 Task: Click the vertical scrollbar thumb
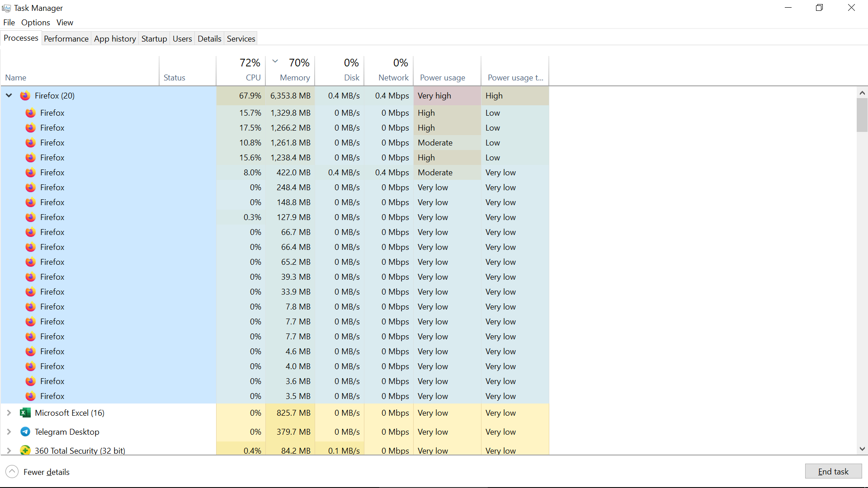coord(862,115)
